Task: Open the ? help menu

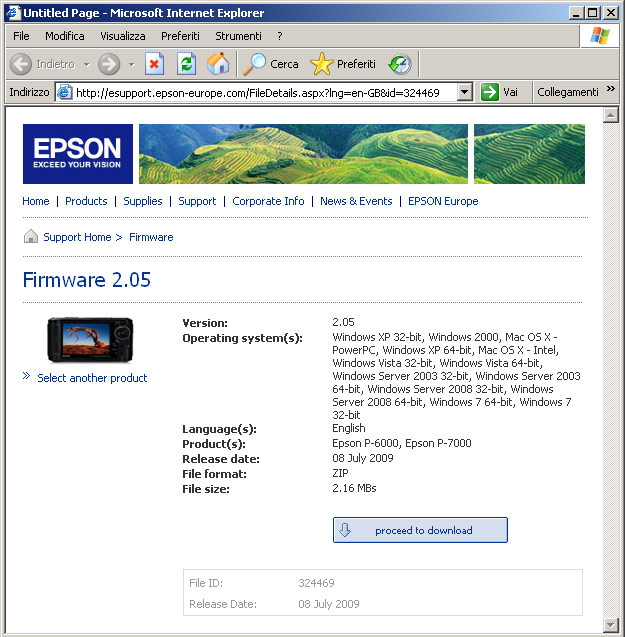Action: click(280, 36)
